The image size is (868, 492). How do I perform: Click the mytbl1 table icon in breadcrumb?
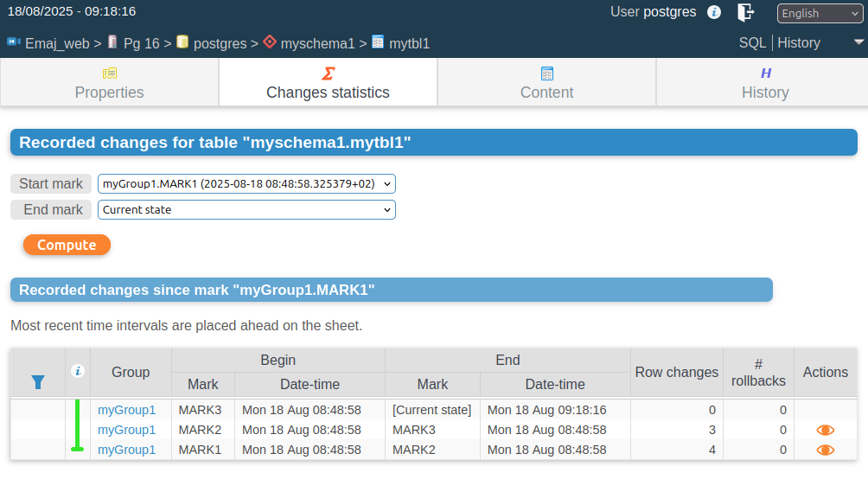point(378,42)
